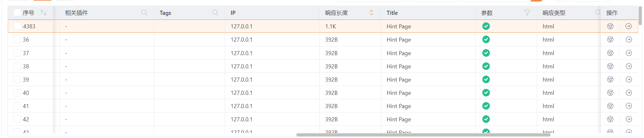The width and height of the screenshot is (644, 138).
Task: Open row 38 in browser via Chrome icon
Action: [610, 66]
